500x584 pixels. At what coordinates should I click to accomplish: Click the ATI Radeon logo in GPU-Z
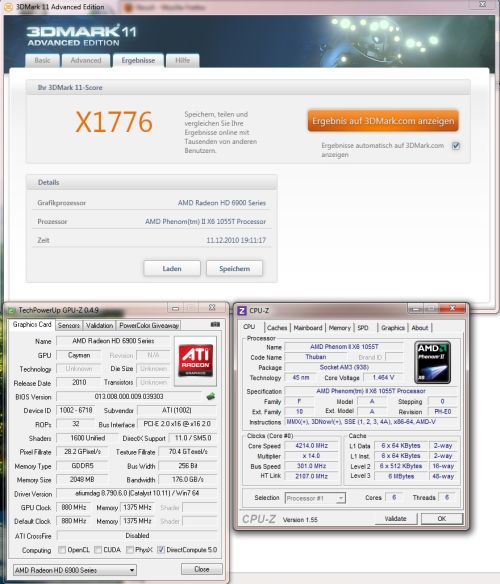195,361
